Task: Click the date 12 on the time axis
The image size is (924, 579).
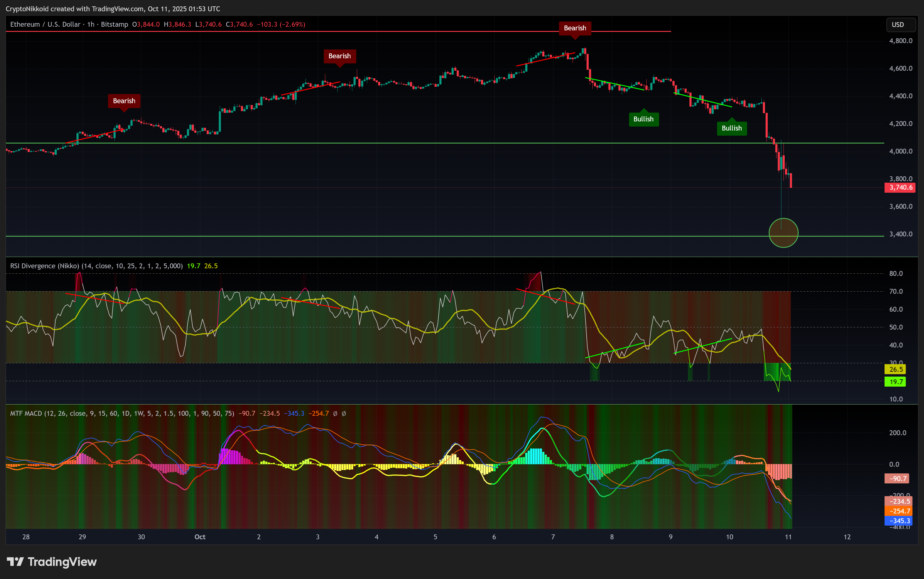Action: (x=847, y=537)
